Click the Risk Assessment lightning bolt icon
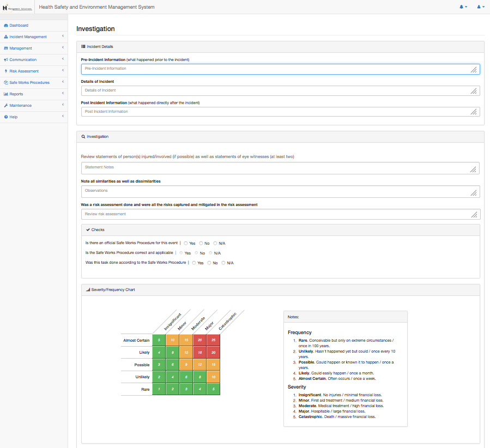This screenshot has height=448, width=490. pyautogui.click(x=5, y=71)
